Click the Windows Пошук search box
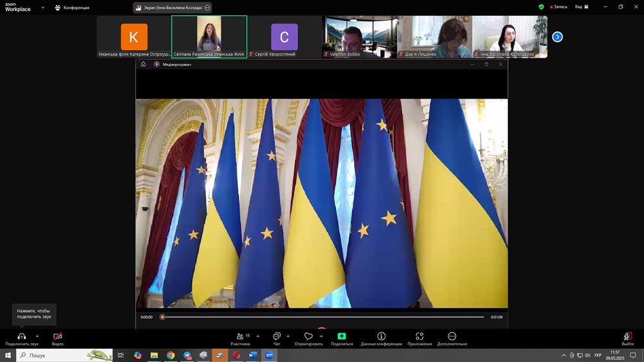 (64, 355)
